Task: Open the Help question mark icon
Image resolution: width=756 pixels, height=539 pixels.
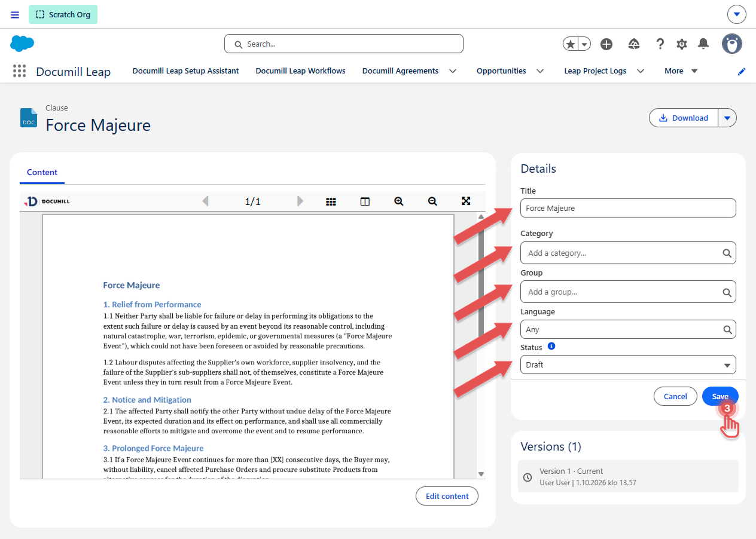Action: point(660,44)
